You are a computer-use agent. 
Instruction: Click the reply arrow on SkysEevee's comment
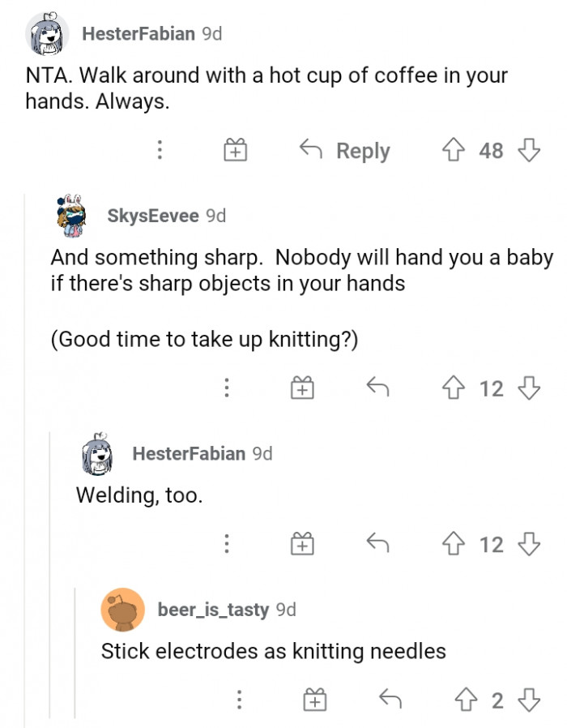pos(377,388)
